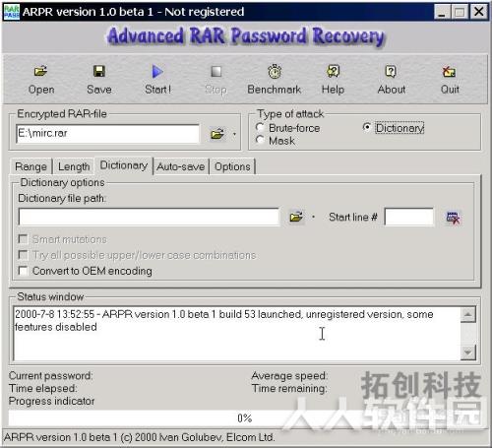
Task: Show the About dialog
Action: [x=391, y=71]
